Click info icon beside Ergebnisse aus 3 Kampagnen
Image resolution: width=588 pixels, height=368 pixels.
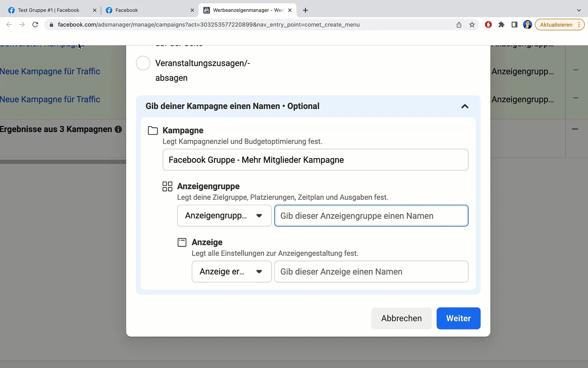pyautogui.click(x=118, y=129)
